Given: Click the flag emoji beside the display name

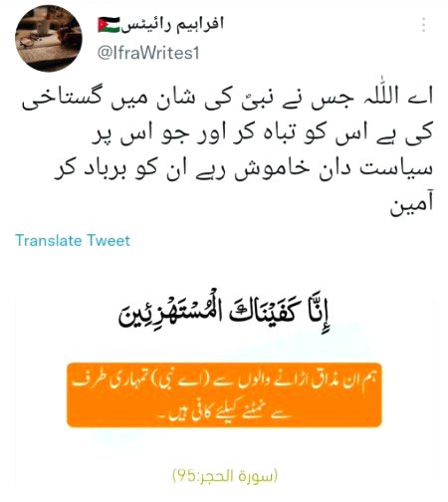Looking at the screenshot, I should (109, 25).
